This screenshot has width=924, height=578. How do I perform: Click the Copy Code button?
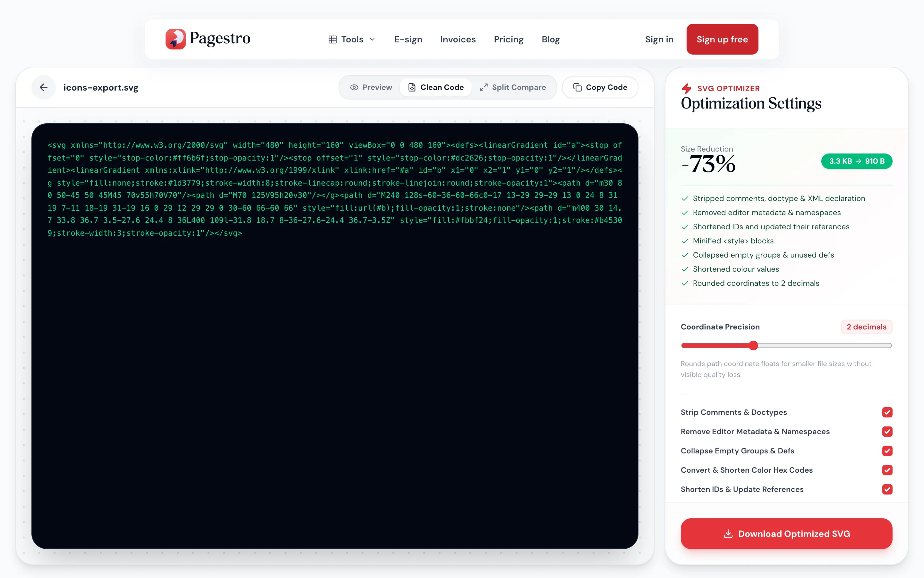(600, 88)
